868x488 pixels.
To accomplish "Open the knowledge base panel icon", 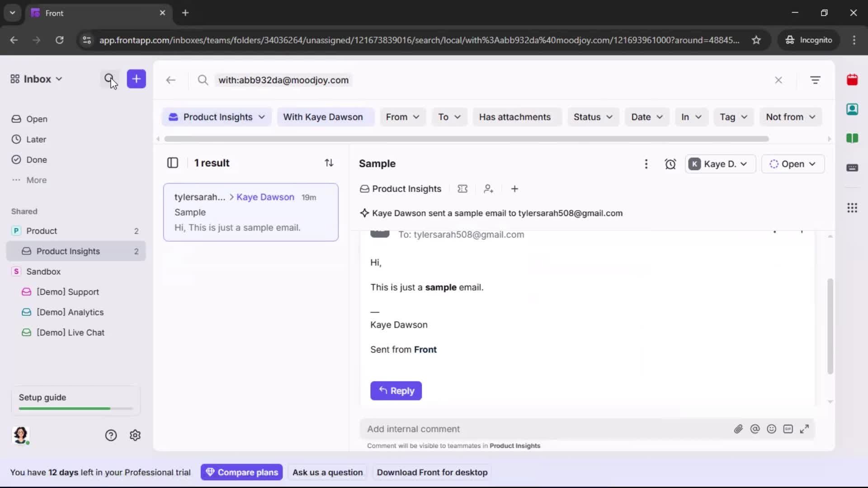I will click(x=853, y=138).
